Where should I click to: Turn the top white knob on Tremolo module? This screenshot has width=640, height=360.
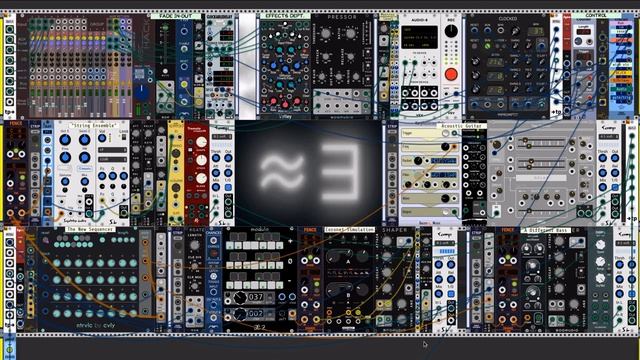201,142
